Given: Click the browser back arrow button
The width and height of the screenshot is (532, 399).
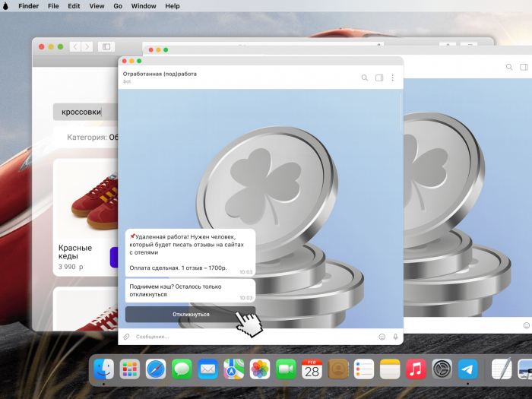Looking at the screenshot, I should [75, 46].
